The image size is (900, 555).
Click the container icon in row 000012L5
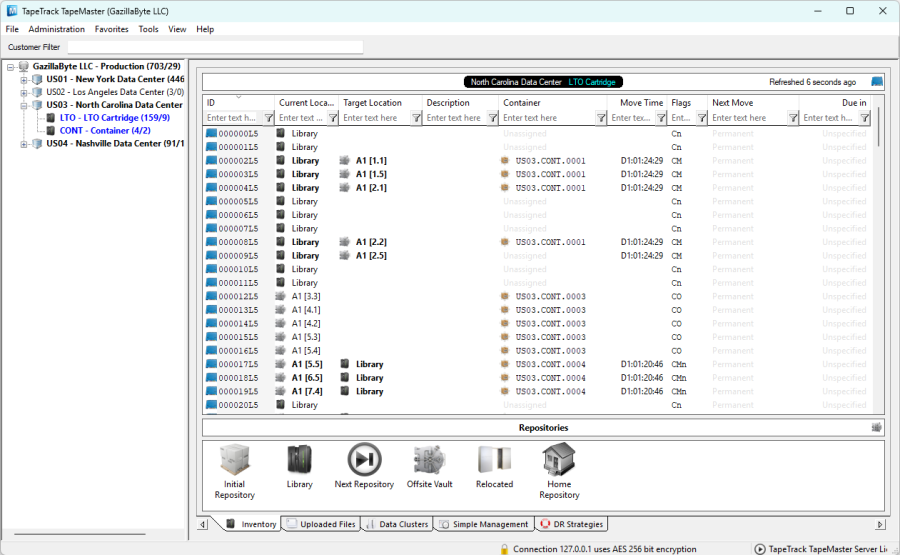pyautogui.click(x=505, y=296)
